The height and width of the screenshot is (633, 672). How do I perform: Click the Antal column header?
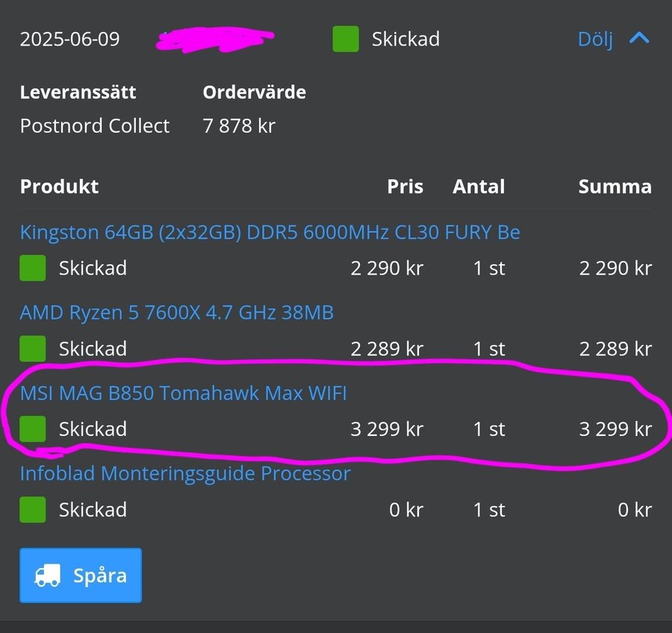(x=479, y=187)
